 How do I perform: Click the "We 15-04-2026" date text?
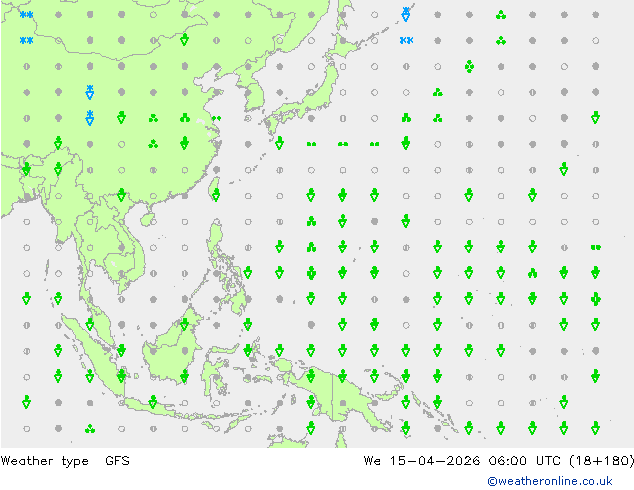tap(422, 460)
